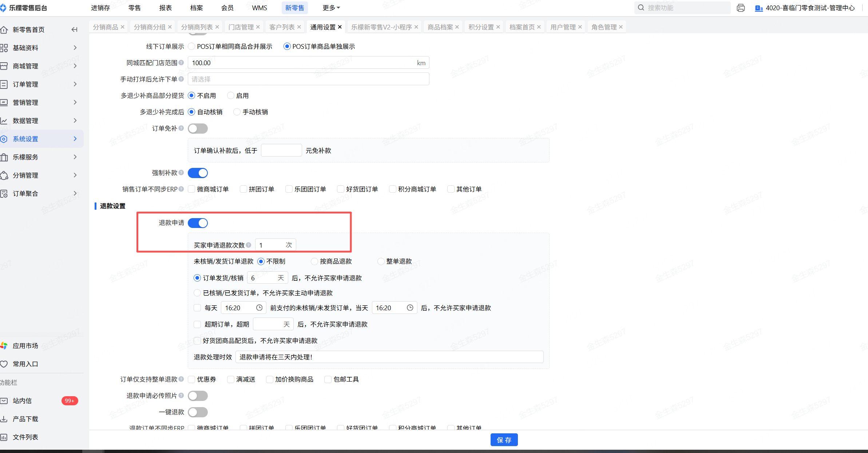868x453 pixels.
Task: Open 应用市场 from sidebar
Action: (x=25, y=346)
